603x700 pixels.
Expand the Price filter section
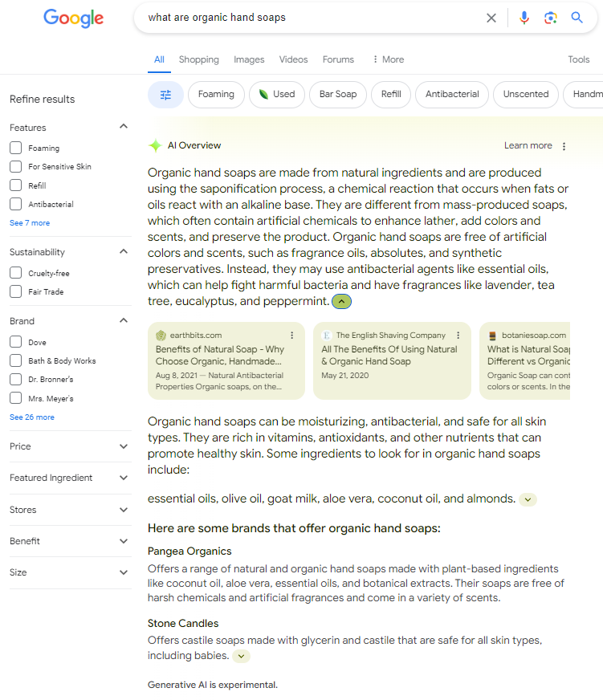[x=124, y=446]
